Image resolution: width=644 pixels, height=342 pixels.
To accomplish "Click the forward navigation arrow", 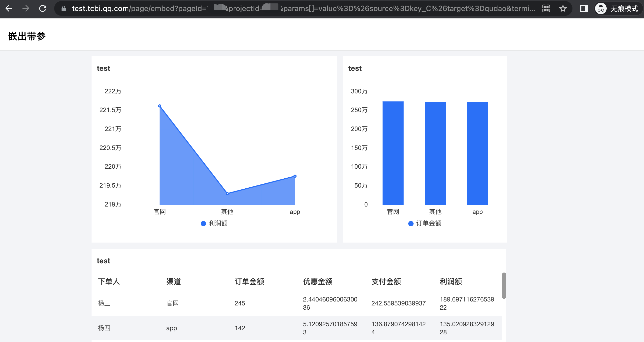I will tap(26, 8).
